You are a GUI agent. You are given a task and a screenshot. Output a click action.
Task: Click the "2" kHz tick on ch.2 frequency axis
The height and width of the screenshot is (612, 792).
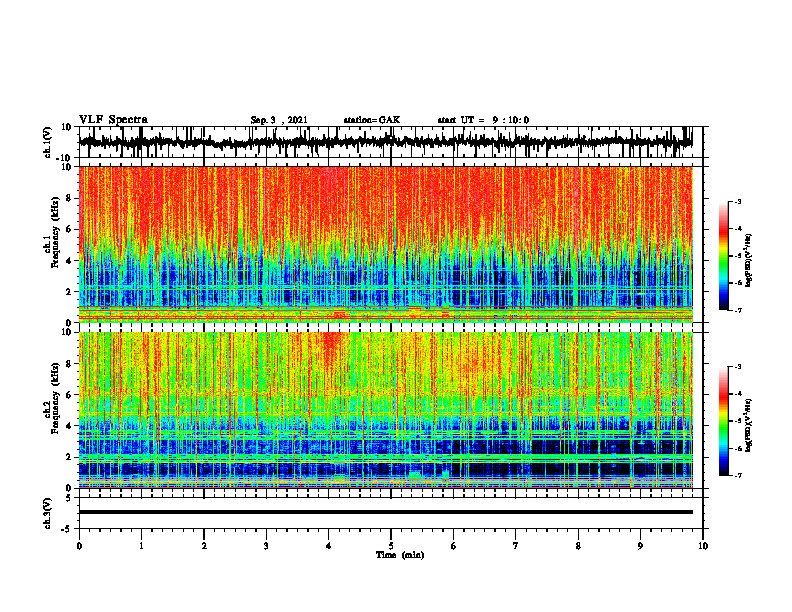pyautogui.click(x=70, y=457)
